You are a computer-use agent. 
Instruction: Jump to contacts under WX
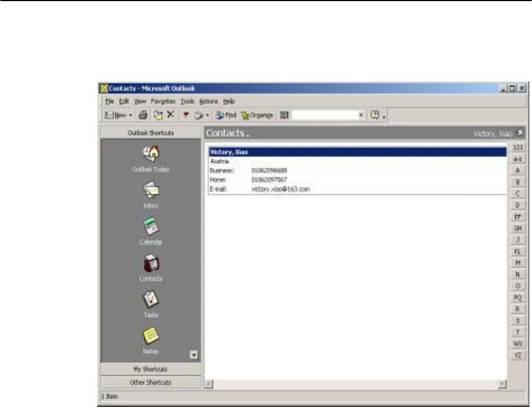pos(518,343)
